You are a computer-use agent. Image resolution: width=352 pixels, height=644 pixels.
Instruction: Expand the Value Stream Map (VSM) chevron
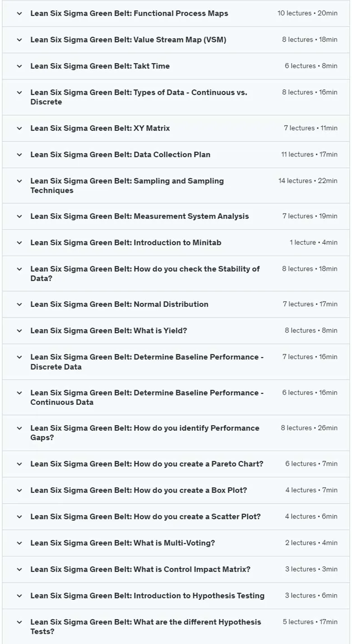click(19, 40)
